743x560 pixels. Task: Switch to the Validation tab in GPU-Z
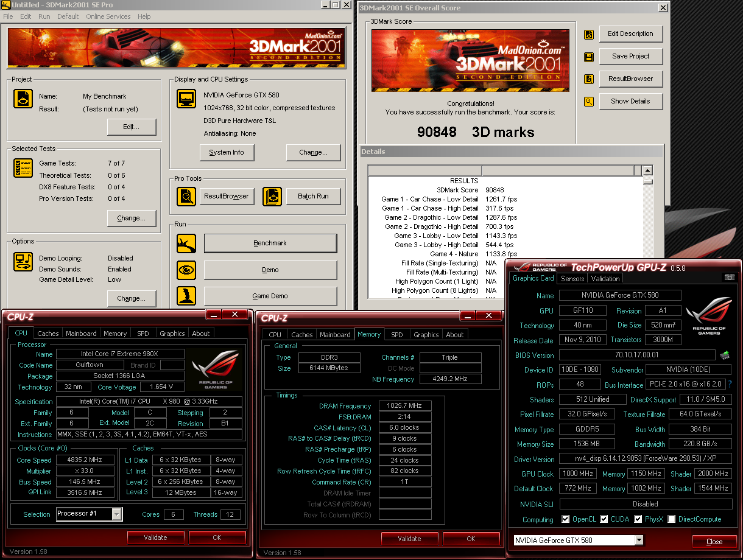[x=605, y=279]
